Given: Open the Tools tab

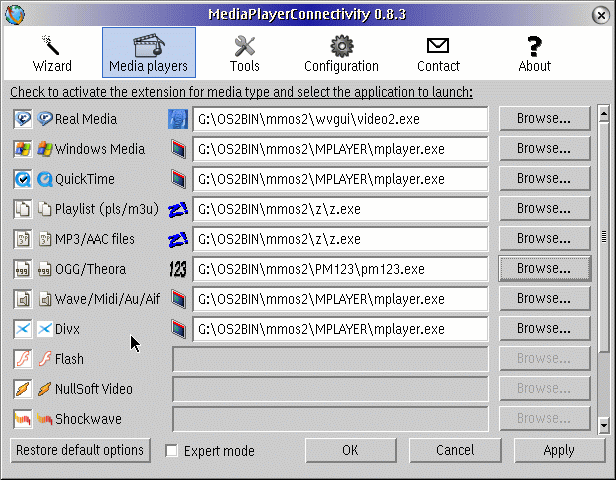Looking at the screenshot, I should [244, 53].
